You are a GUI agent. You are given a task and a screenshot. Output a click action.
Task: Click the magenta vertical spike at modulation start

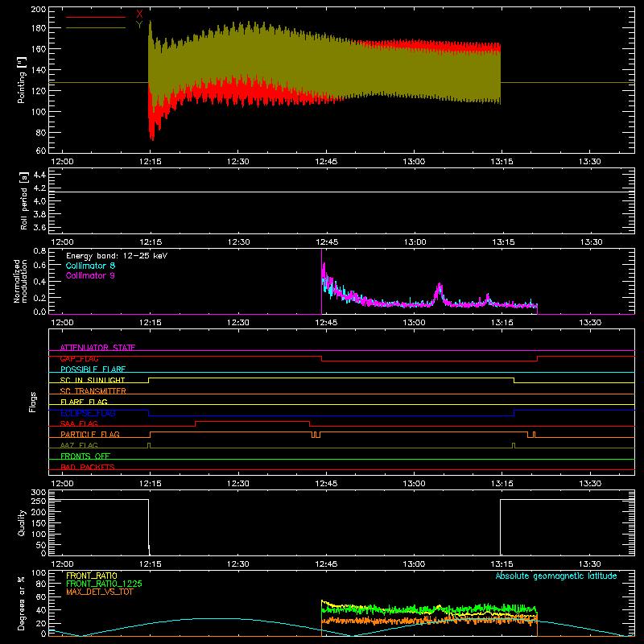[x=321, y=281]
